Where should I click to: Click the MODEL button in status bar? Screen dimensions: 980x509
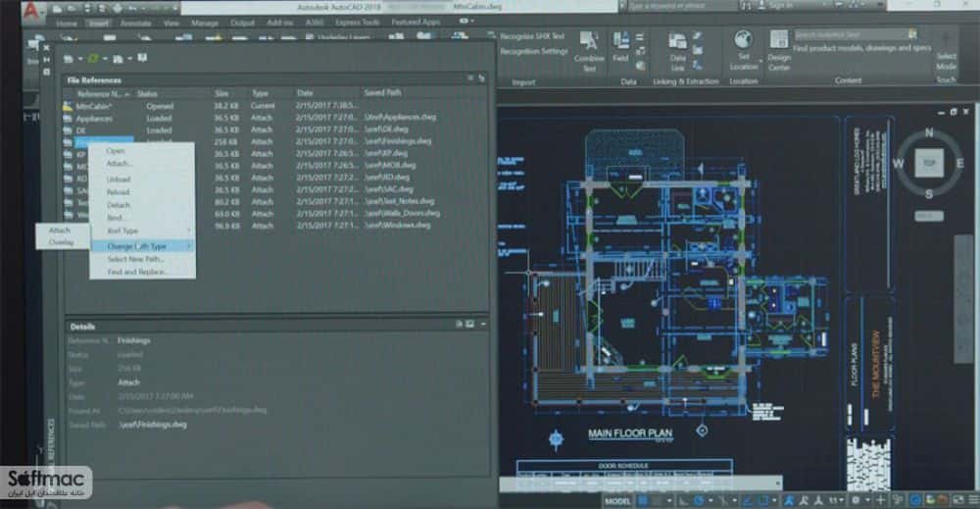pos(617,501)
